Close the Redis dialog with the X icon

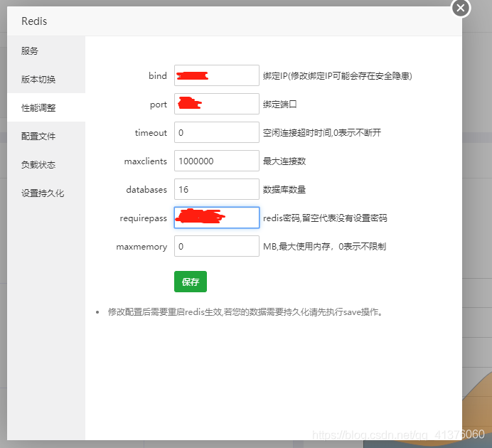coord(461,8)
